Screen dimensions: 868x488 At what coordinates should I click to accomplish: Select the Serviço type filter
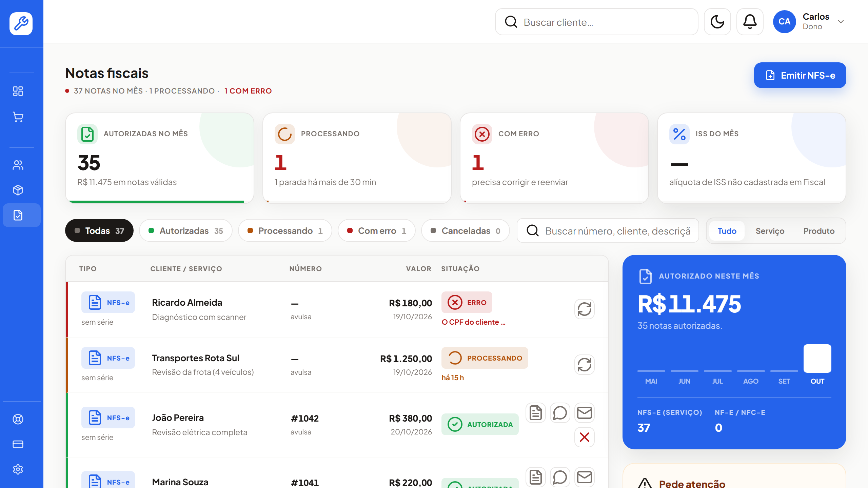(770, 231)
